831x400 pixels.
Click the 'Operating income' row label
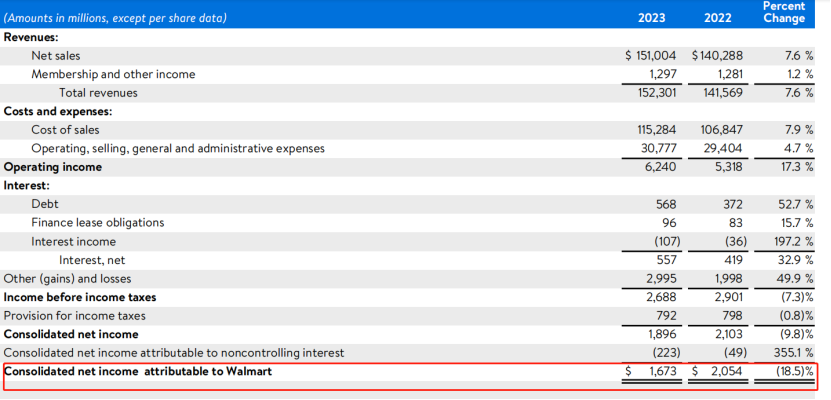tap(52, 167)
